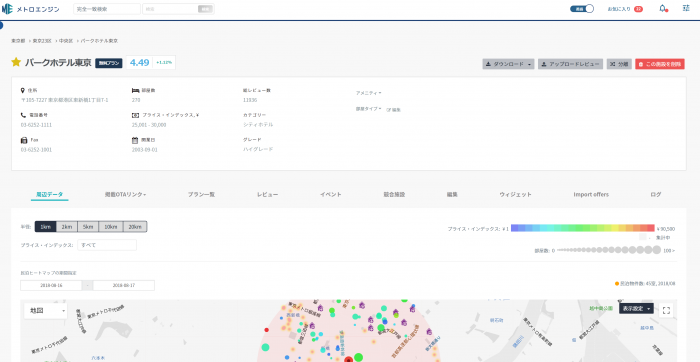Switch to the Import offers tab
The image size is (700, 362).
[x=591, y=195]
